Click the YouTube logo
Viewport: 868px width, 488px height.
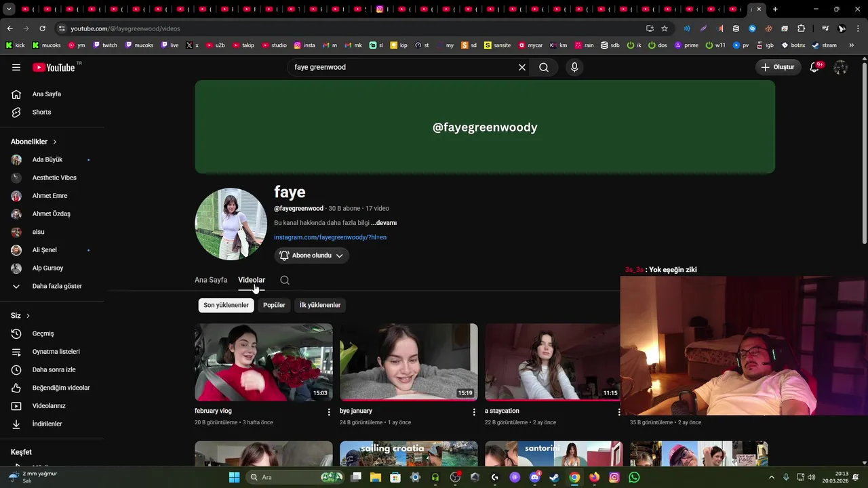point(54,67)
